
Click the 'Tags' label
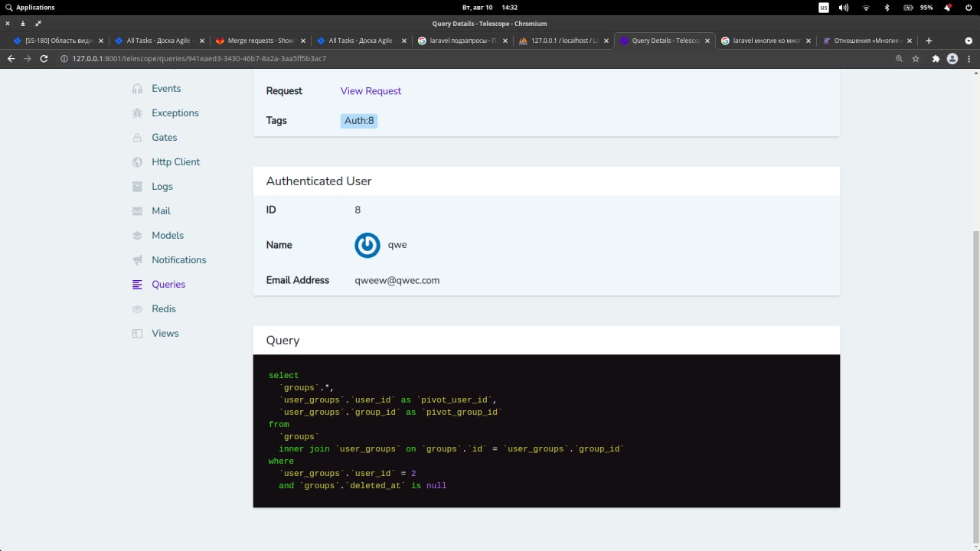[x=276, y=121]
